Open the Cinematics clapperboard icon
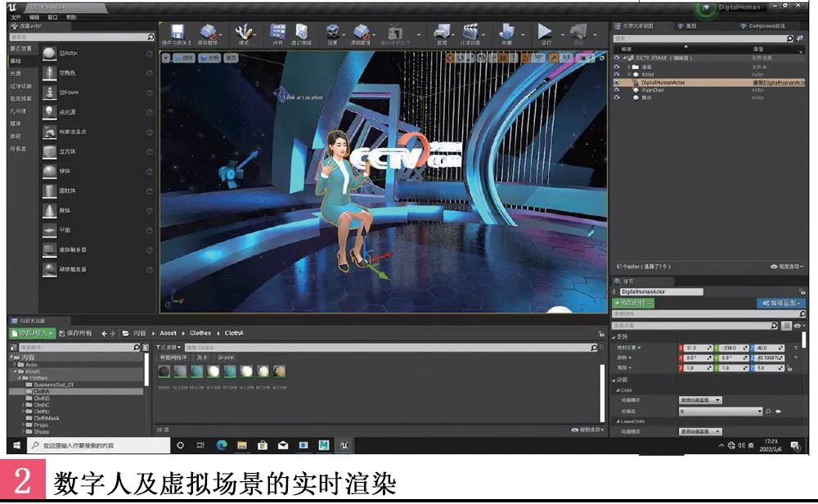This screenshot has width=818, height=504. (470, 33)
